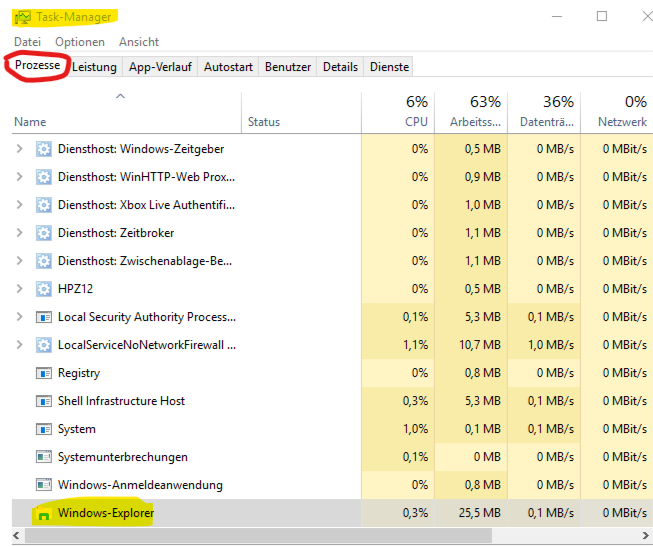653x547 pixels.
Task: Select Diensthost: Zeitbroker row name
Action: 116,233
